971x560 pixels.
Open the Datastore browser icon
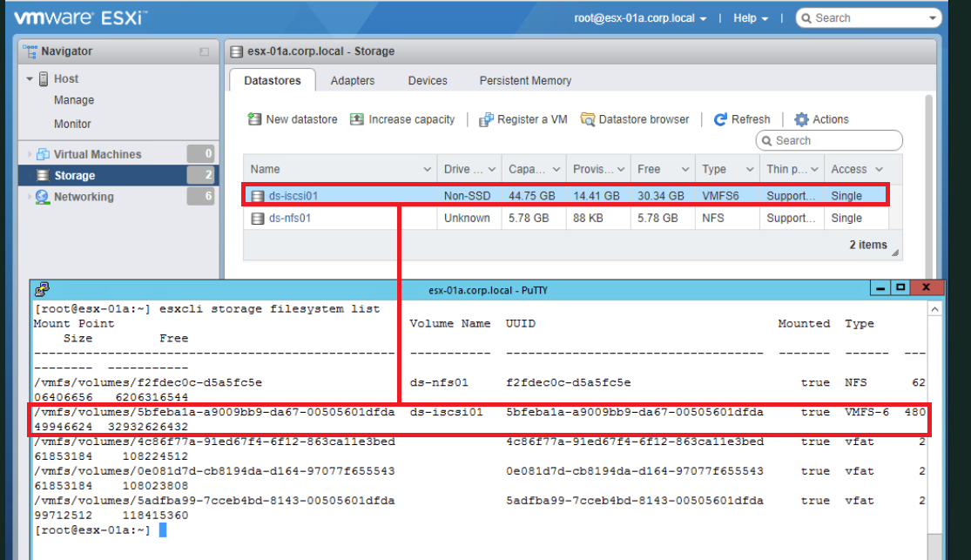point(587,119)
